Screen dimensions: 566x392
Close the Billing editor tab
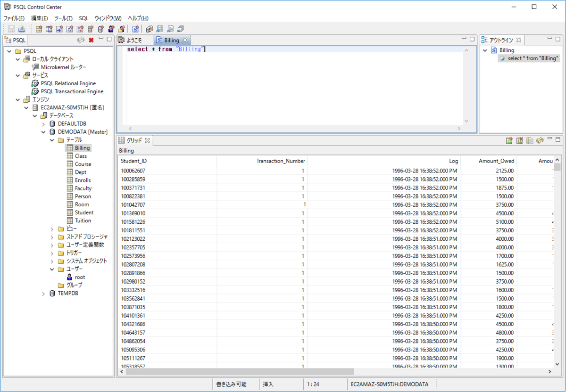tap(185, 40)
